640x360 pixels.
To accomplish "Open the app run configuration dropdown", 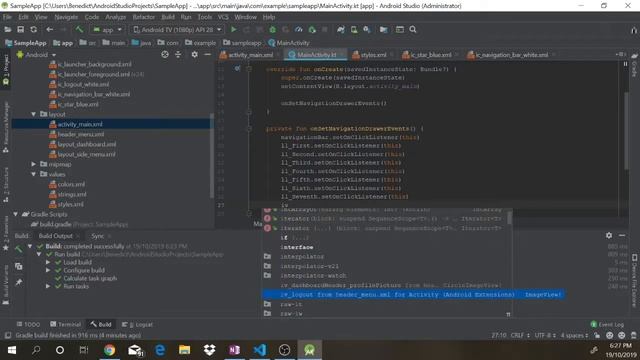I will pos(107,30).
